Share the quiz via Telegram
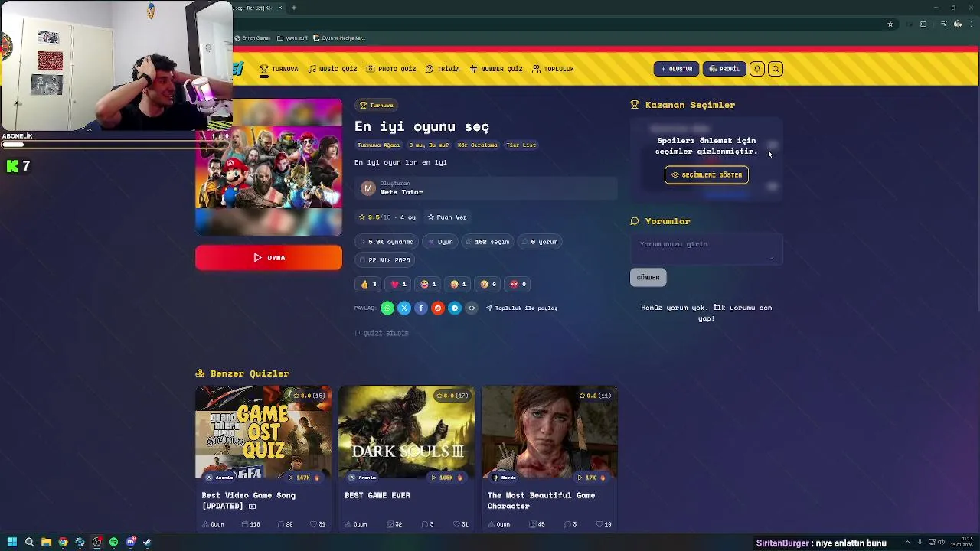 click(455, 308)
